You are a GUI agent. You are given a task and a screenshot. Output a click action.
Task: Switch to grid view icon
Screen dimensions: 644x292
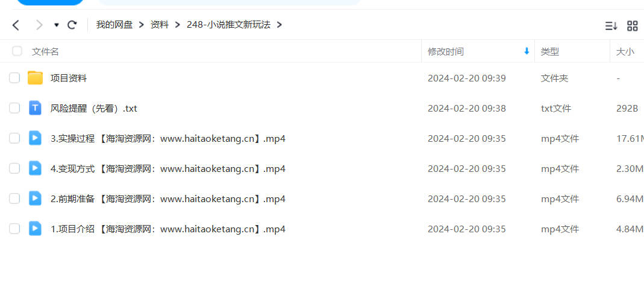tap(633, 26)
